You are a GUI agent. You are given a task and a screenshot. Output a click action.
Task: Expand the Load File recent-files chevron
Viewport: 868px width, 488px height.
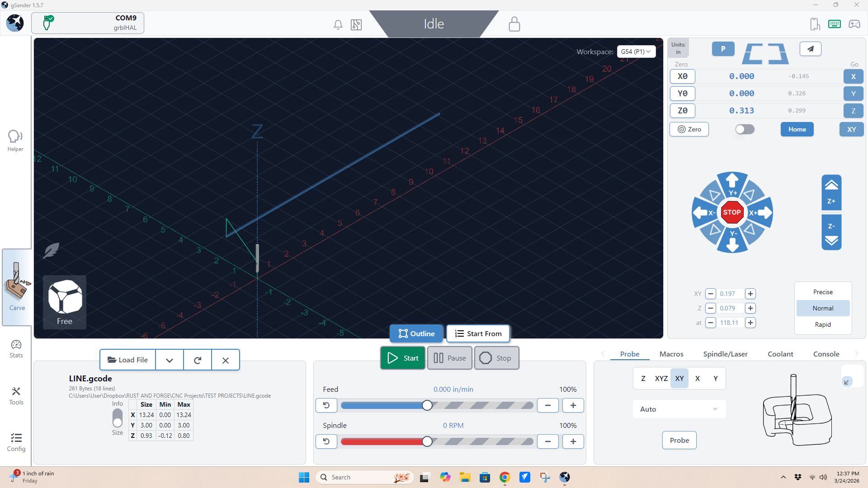170,360
